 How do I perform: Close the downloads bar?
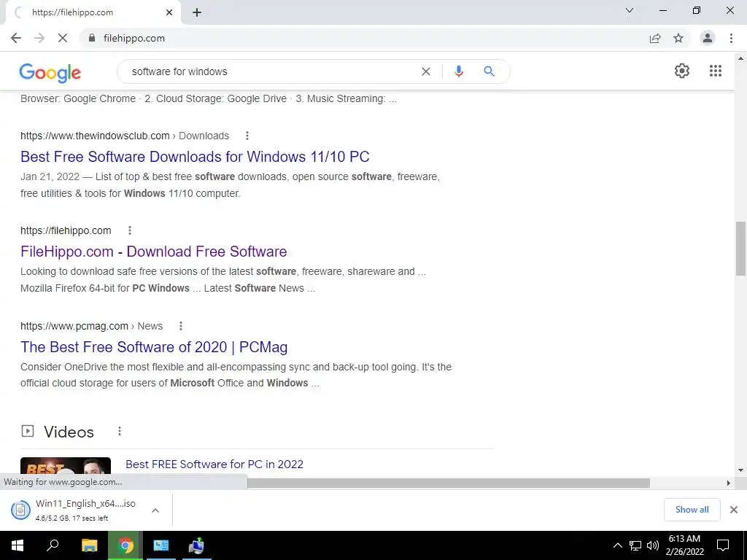[734, 510]
